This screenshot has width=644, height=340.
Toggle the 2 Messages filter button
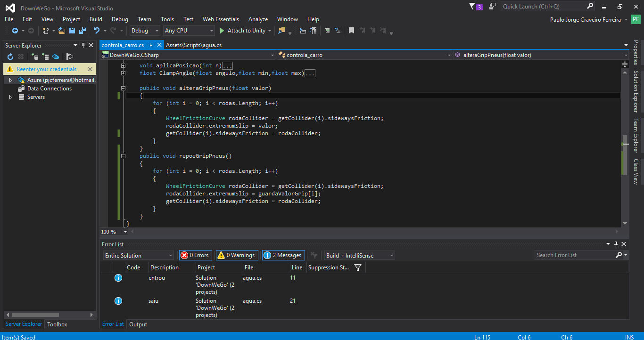(283, 255)
